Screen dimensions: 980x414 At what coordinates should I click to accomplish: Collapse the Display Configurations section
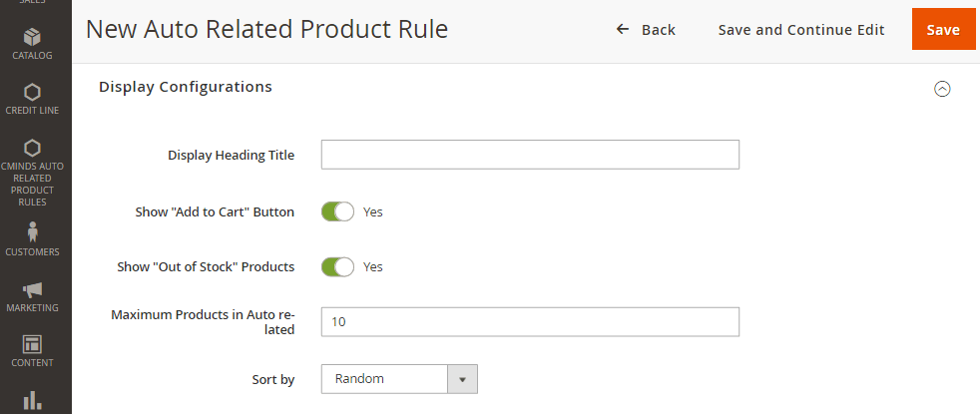[x=942, y=89]
